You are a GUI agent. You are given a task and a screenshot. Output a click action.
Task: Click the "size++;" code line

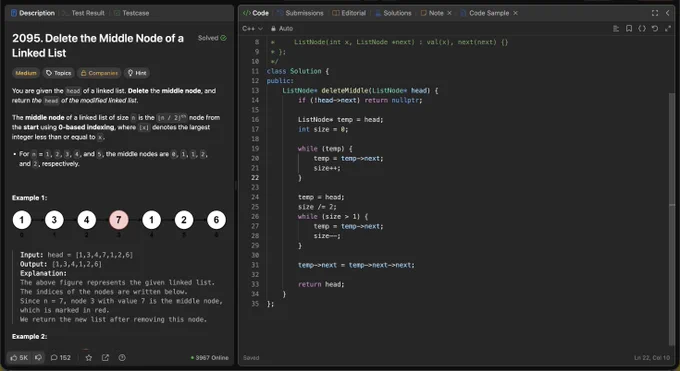pos(327,168)
